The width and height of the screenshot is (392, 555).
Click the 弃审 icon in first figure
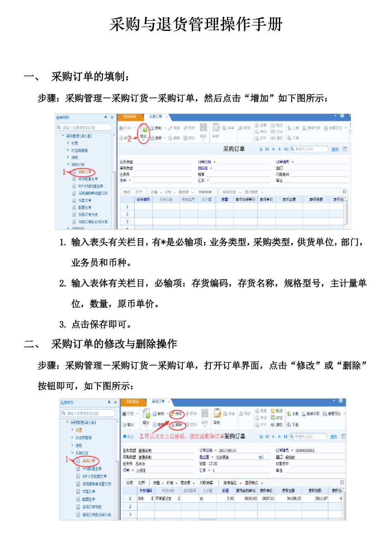tap(224, 128)
